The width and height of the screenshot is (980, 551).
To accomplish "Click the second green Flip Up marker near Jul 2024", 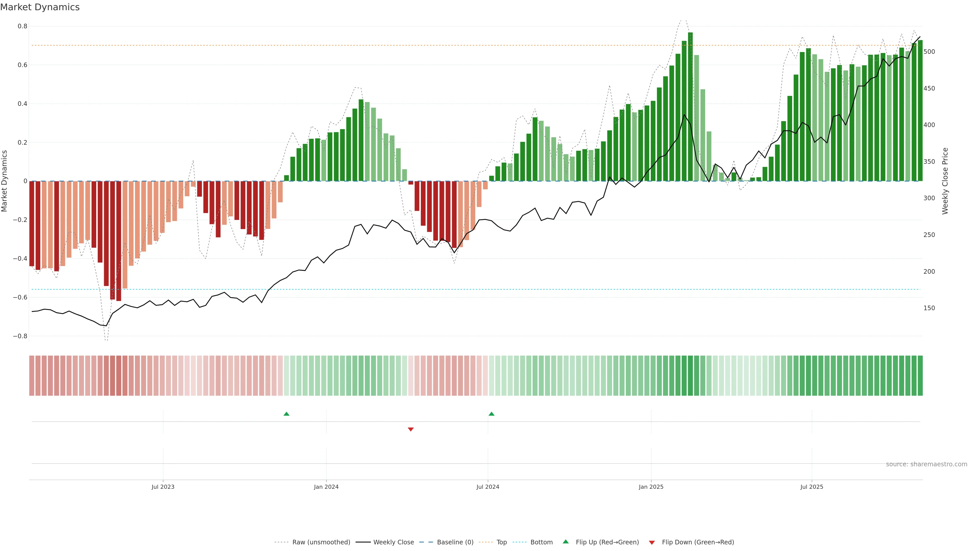I will tap(492, 414).
